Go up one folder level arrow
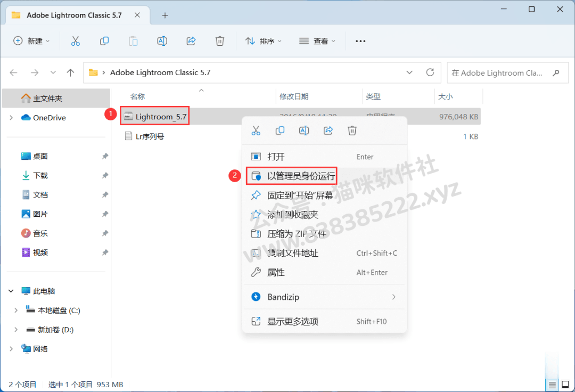The image size is (575, 392). (70, 72)
